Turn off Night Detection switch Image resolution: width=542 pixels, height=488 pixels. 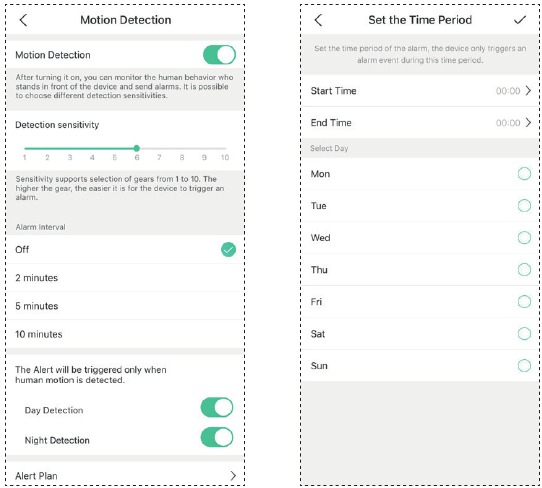(x=217, y=437)
